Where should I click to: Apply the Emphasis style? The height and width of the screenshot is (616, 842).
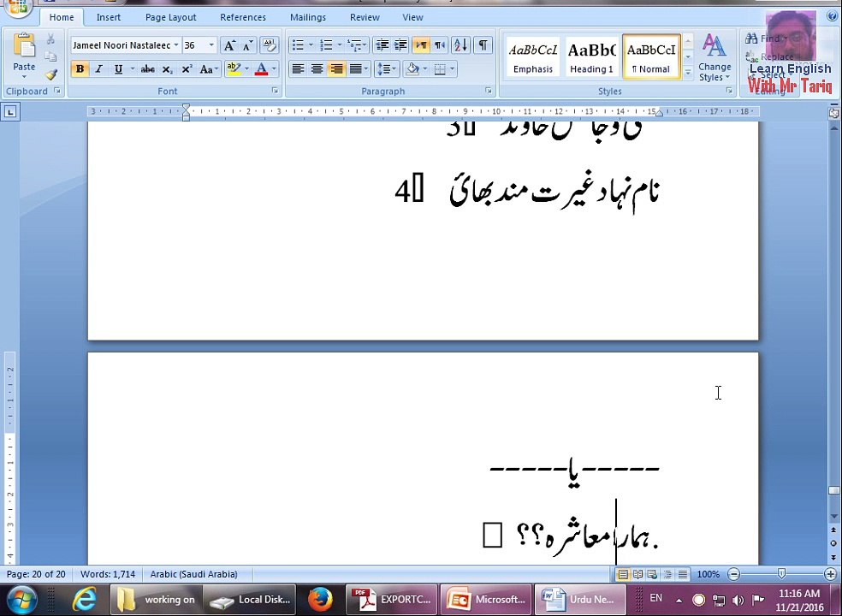pos(533,57)
